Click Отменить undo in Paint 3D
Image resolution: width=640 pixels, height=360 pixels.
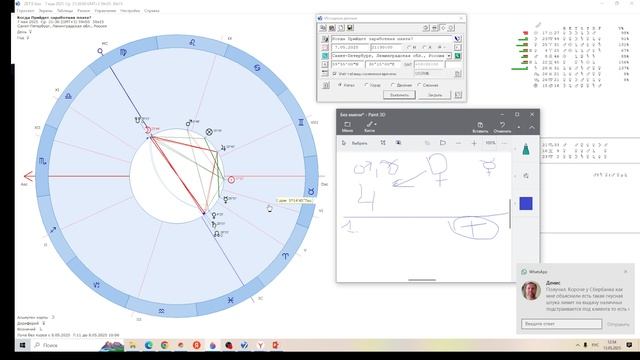pyautogui.click(x=502, y=127)
